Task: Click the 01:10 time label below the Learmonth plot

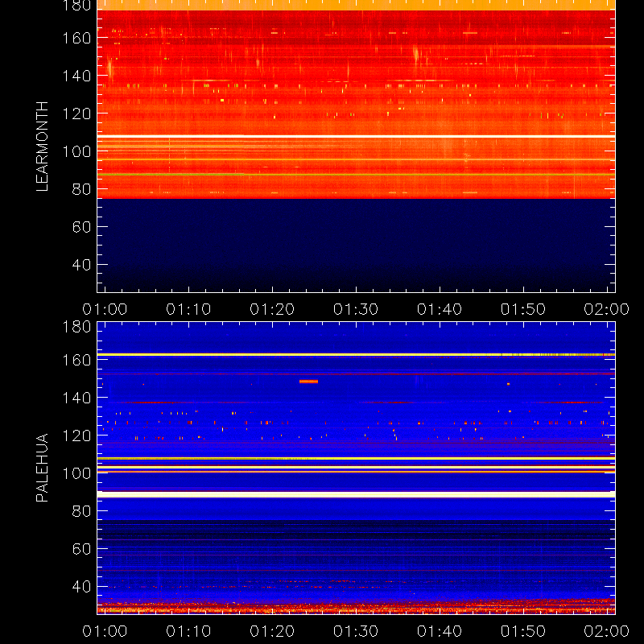Action: [x=188, y=309]
